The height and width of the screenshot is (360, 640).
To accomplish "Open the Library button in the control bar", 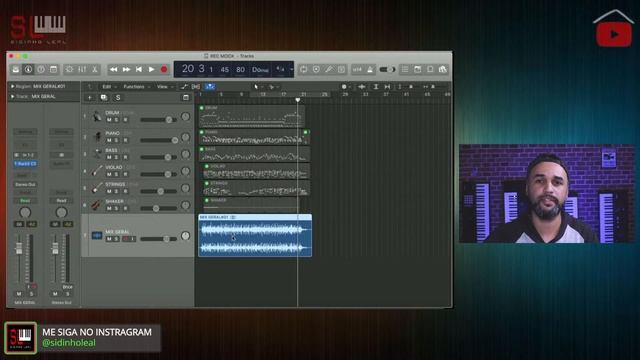I will coord(16,69).
